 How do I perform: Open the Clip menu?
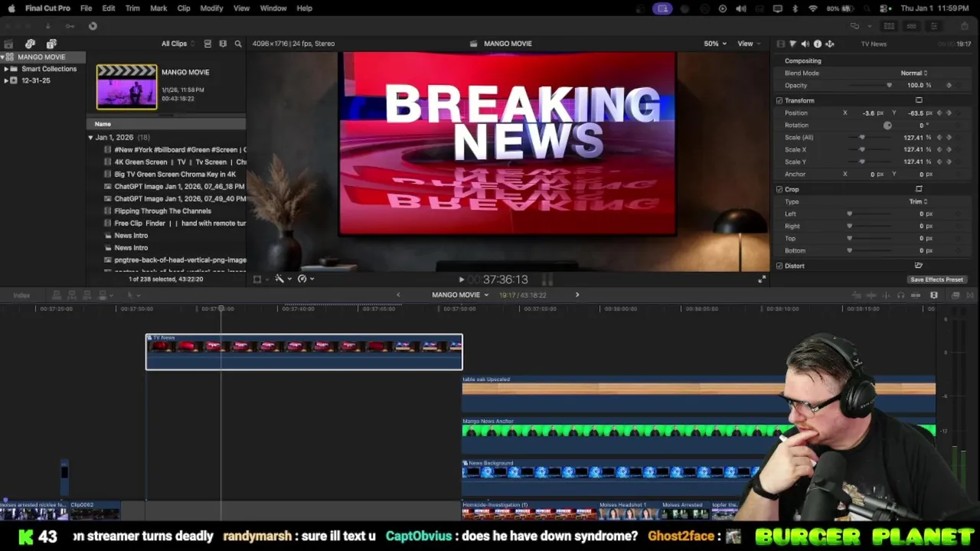[184, 8]
